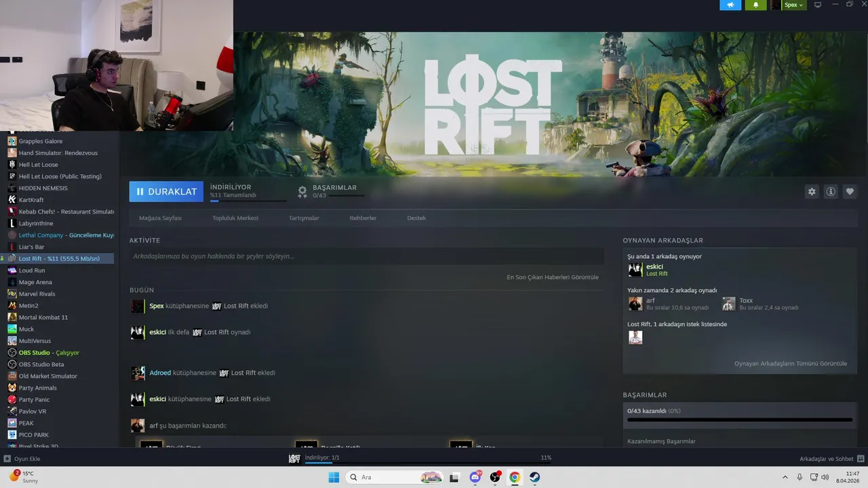Open the Steam taskbar icon
The width and height of the screenshot is (868, 488).
(x=534, y=477)
